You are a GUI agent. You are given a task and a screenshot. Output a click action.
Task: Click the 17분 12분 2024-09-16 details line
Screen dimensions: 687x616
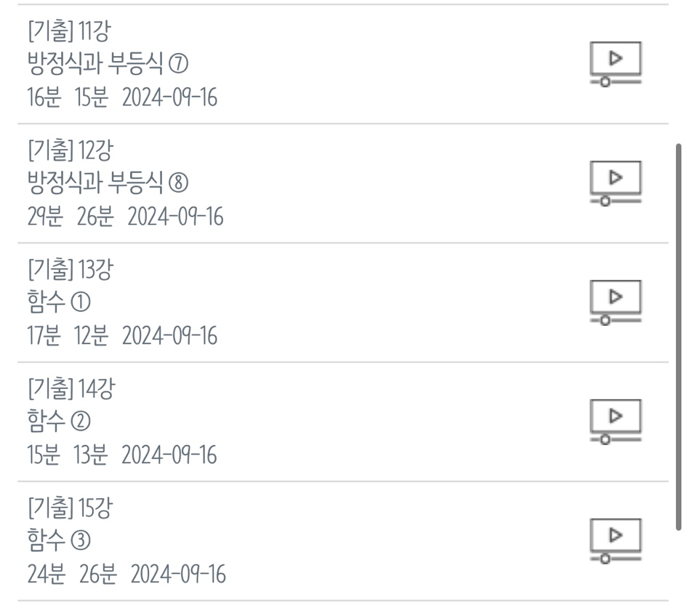pyautogui.click(x=122, y=337)
